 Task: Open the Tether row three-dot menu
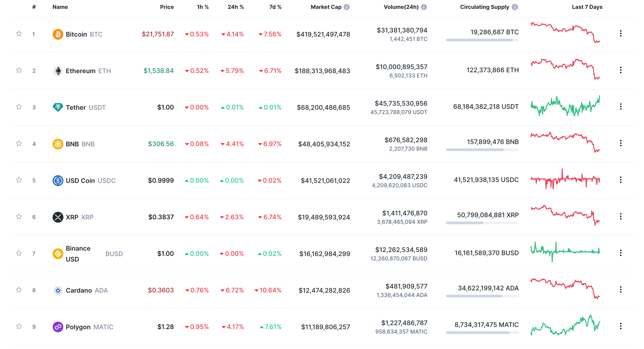[x=621, y=107]
